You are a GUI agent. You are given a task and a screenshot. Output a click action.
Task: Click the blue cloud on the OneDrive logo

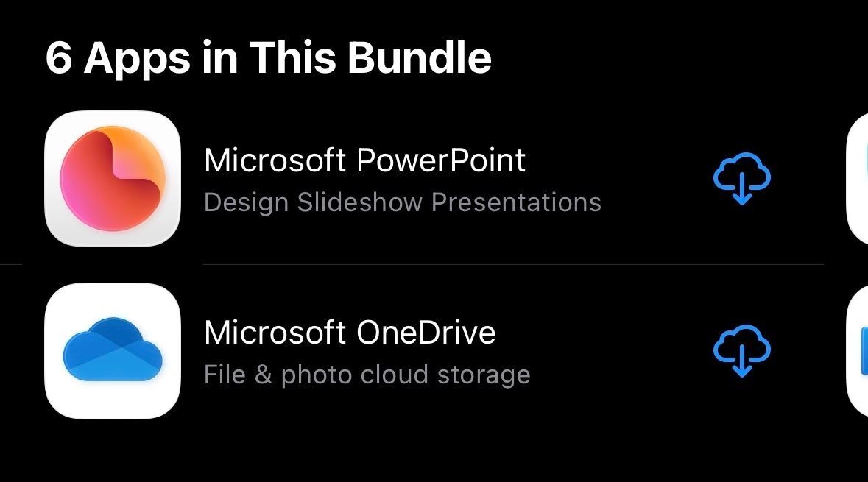tap(113, 351)
